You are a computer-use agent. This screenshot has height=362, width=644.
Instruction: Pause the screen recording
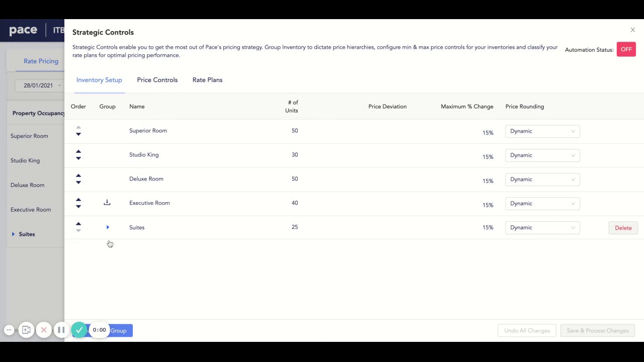click(x=61, y=330)
